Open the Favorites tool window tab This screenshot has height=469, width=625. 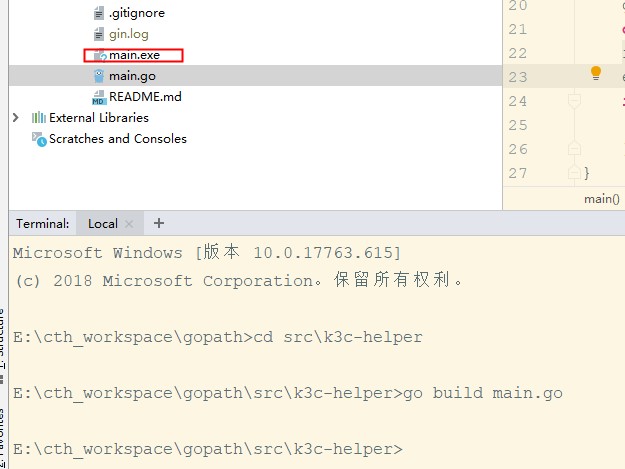(x=2, y=438)
